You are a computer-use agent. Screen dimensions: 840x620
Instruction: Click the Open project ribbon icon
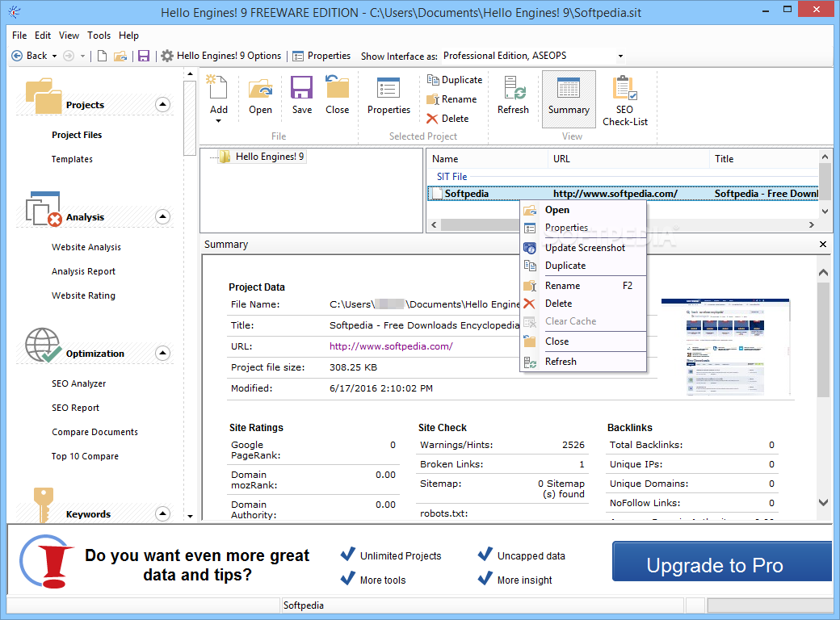click(260, 88)
